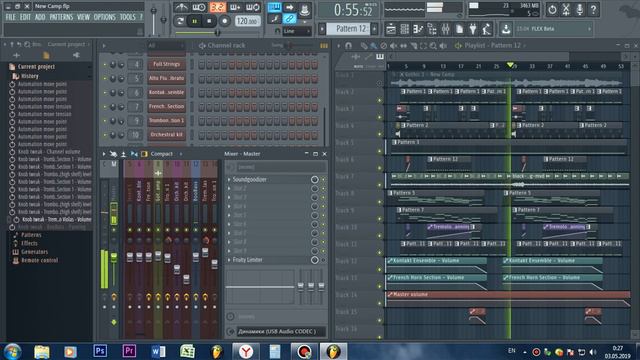Open the ADD menu
The image size is (640, 360).
tap(40, 17)
